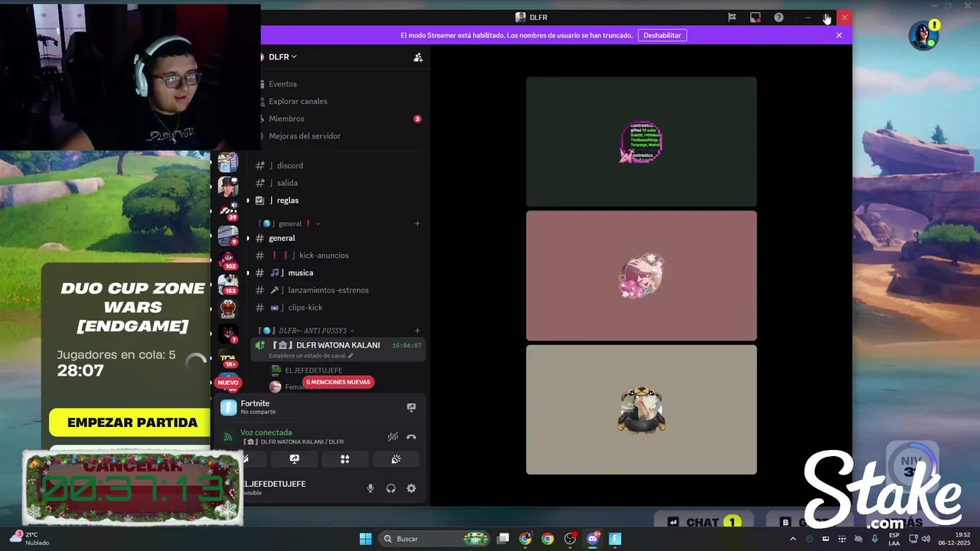Click the Fortnite game icon in activity panel

coord(228,407)
